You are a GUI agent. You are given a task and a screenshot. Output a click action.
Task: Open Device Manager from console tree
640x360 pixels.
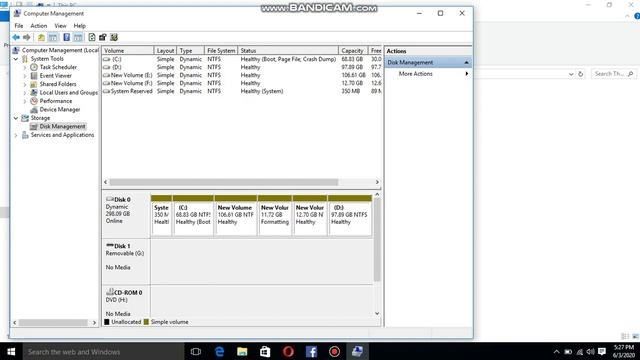click(x=60, y=109)
